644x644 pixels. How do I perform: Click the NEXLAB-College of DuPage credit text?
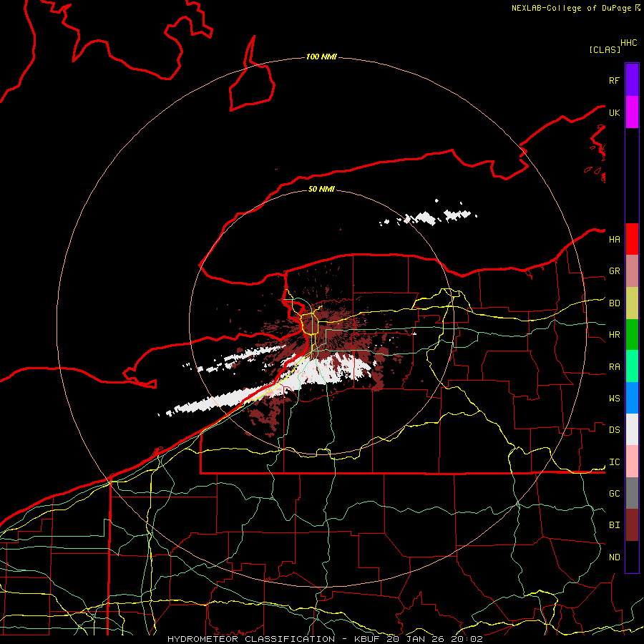click(571, 8)
